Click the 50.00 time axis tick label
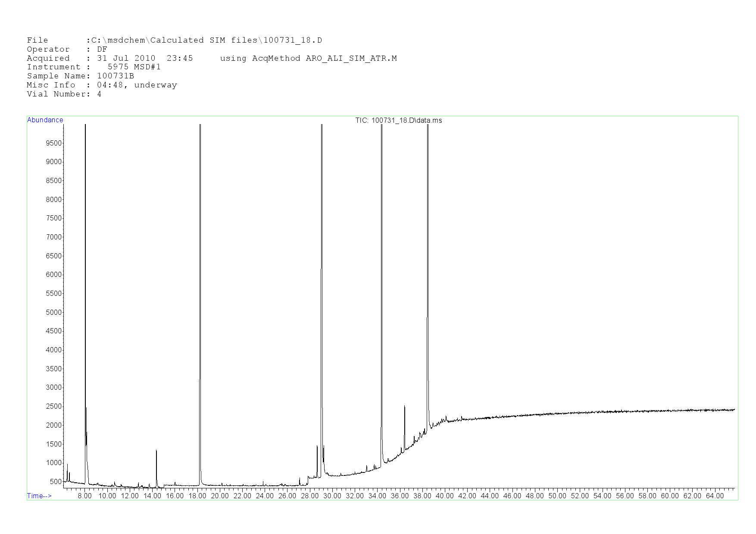Viewport: 756px width, 534px height. pyautogui.click(x=557, y=496)
